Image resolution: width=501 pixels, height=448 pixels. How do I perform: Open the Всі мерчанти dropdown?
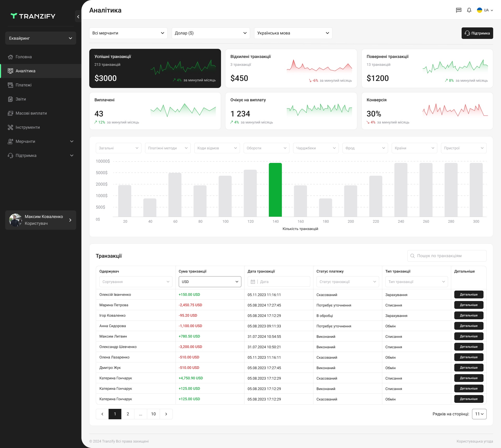pyautogui.click(x=128, y=33)
